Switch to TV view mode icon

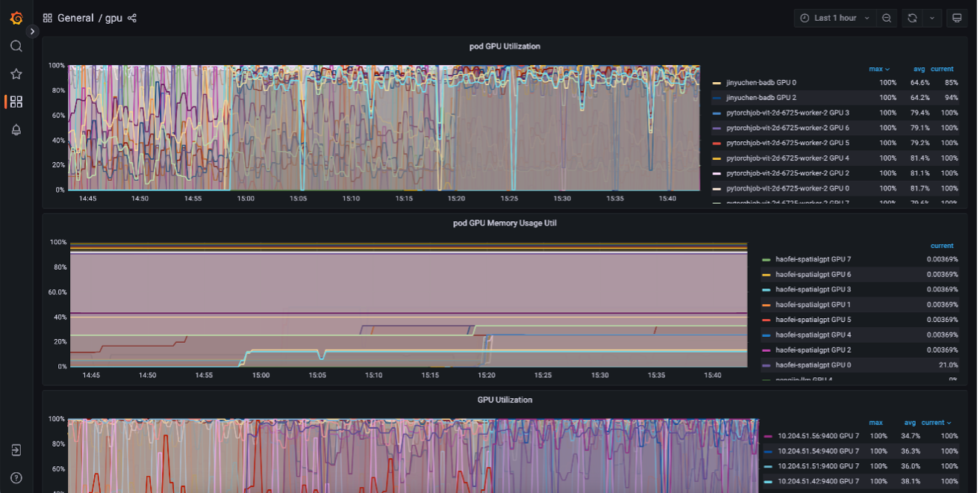(x=957, y=18)
